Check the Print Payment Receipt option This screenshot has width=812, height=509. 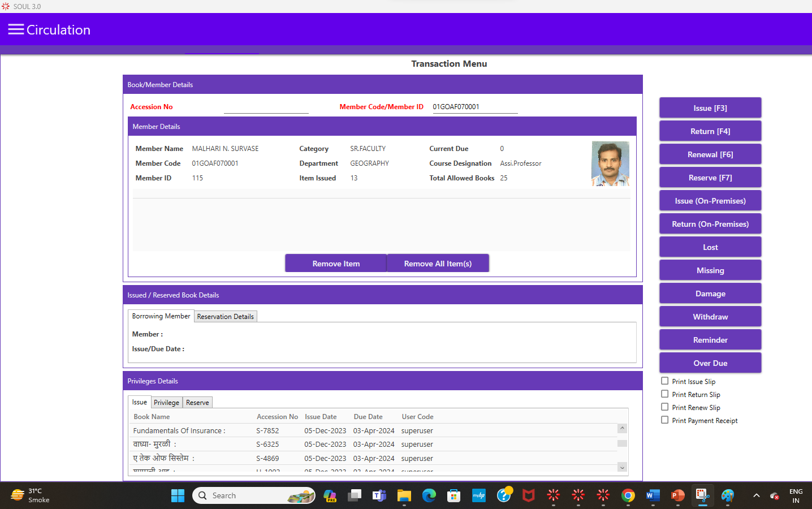[665, 420]
